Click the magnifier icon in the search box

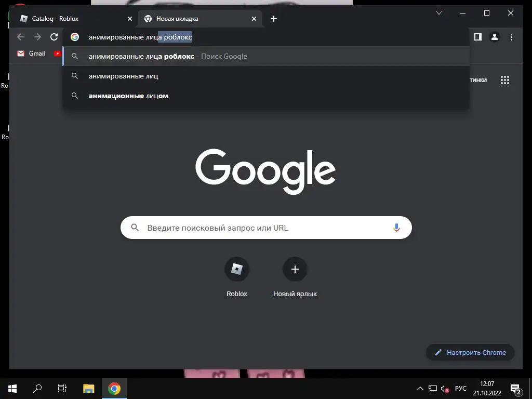[x=135, y=228]
